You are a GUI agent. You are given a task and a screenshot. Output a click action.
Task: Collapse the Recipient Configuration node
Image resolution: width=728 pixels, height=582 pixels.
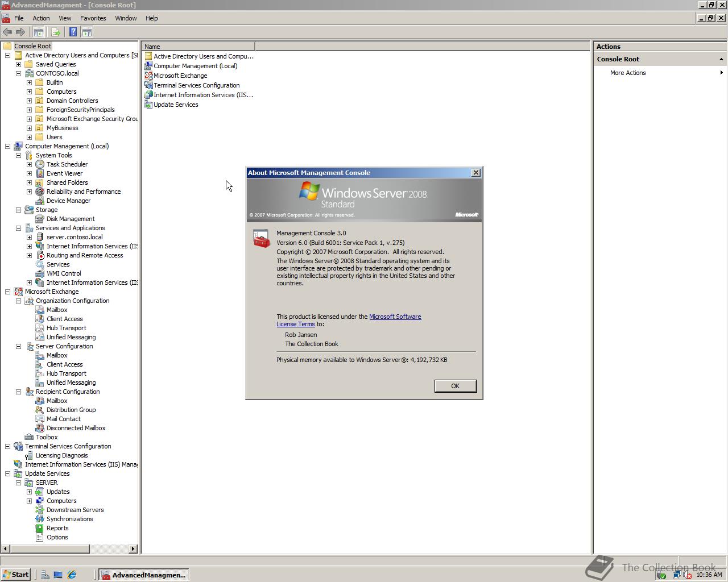pyautogui.click(x=18, y=392)
